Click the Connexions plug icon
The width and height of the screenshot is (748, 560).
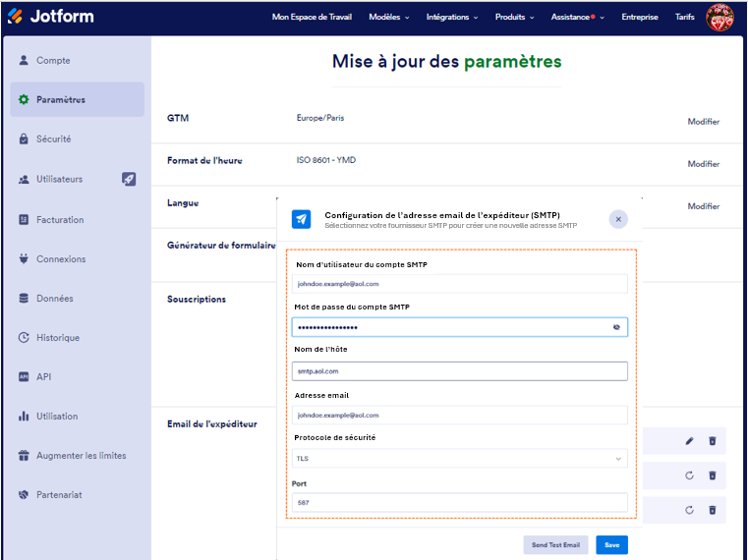coord(24,258)
